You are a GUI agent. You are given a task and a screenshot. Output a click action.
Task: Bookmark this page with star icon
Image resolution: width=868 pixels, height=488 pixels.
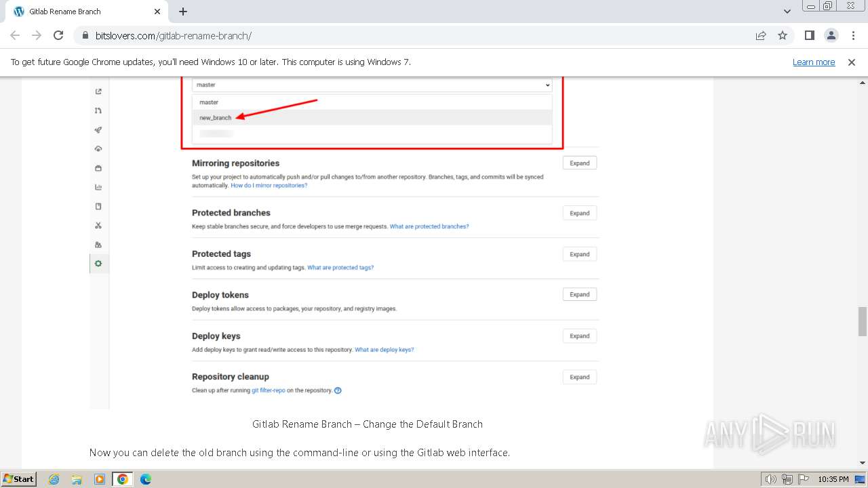coord(783,35)
